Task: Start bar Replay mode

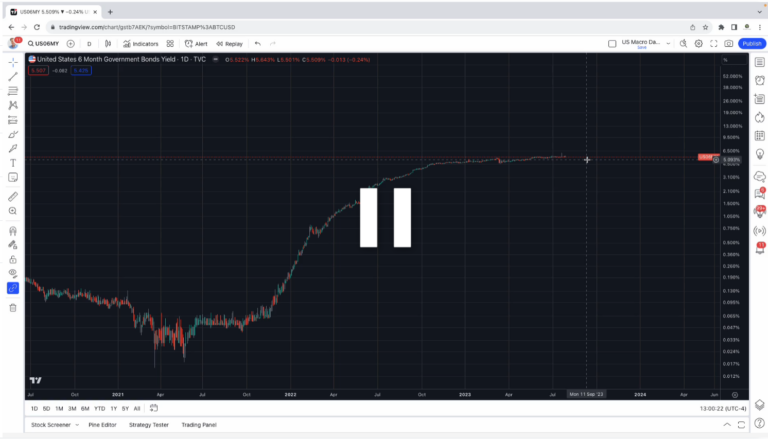Action: tap(229, 44)
